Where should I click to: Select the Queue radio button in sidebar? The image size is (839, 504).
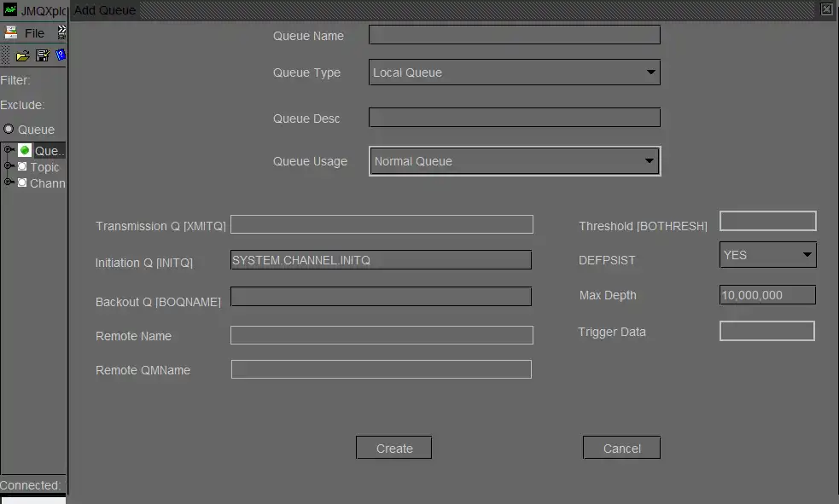tap(9, 130)
